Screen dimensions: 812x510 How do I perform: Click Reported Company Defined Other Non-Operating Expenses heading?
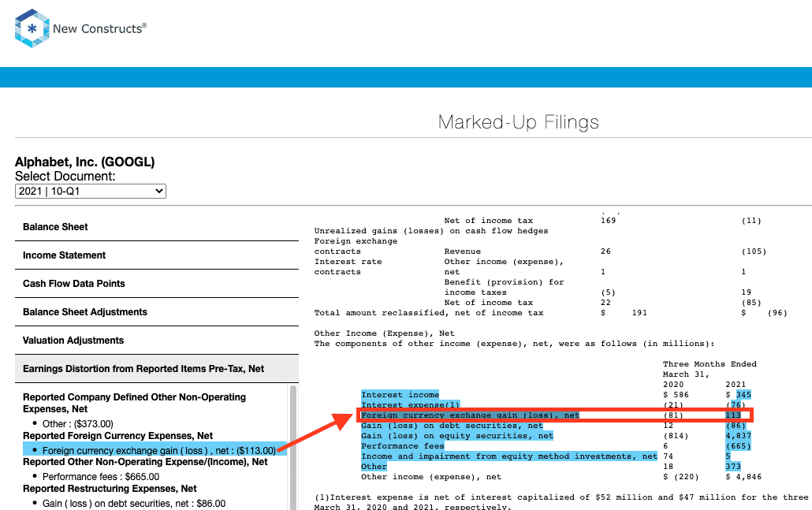point(134,403)
